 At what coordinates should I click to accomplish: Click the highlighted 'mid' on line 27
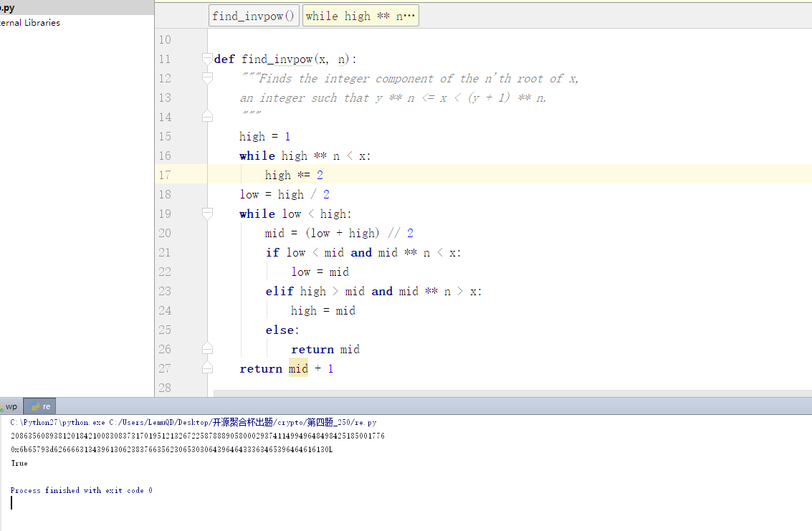coord(298,369)
